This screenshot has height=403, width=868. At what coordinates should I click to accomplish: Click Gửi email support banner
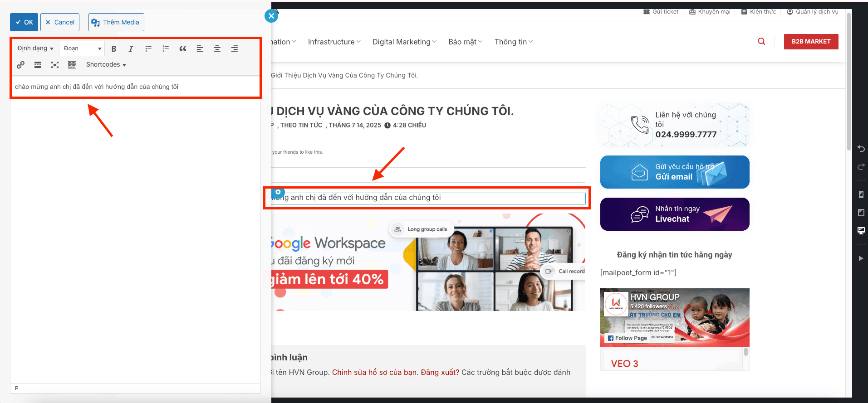coord(675,172)
